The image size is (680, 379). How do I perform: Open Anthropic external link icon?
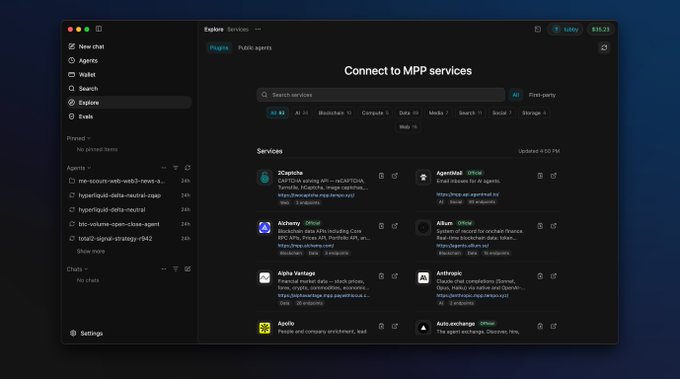pyautogui.click(x=553, y=276)
